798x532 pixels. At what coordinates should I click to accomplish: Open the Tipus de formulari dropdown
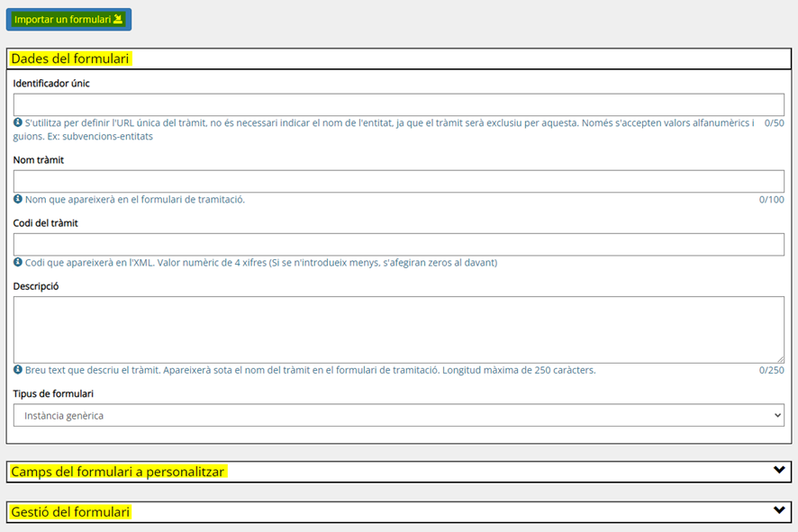tap(398, 416)
